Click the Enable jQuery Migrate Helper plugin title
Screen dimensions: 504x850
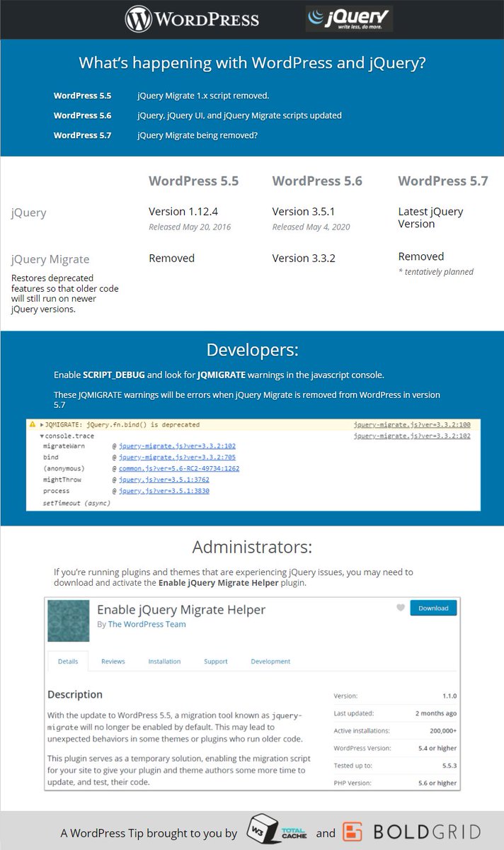click(x=181, y=609)
